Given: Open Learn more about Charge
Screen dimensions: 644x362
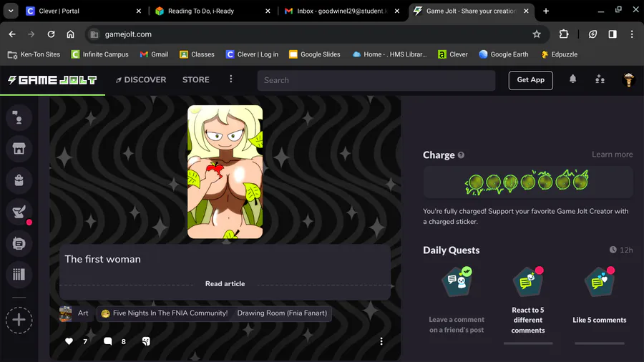Looking at the screenshot, I should tap(612, 155).
